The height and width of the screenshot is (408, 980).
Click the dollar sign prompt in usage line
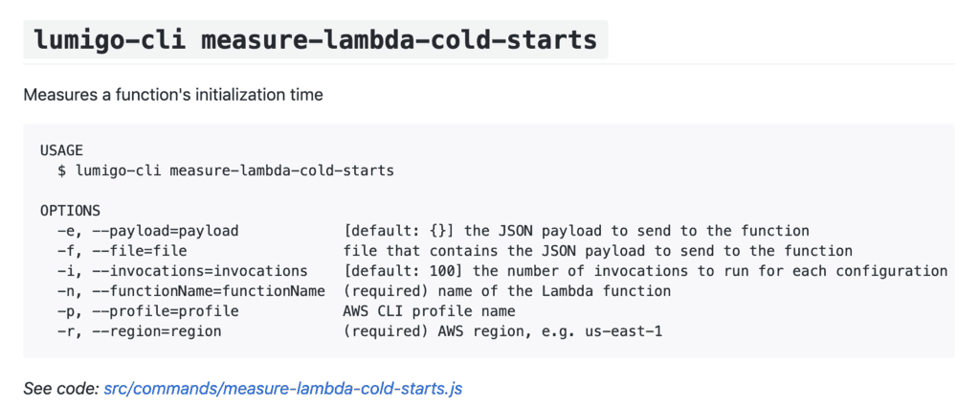61,170
